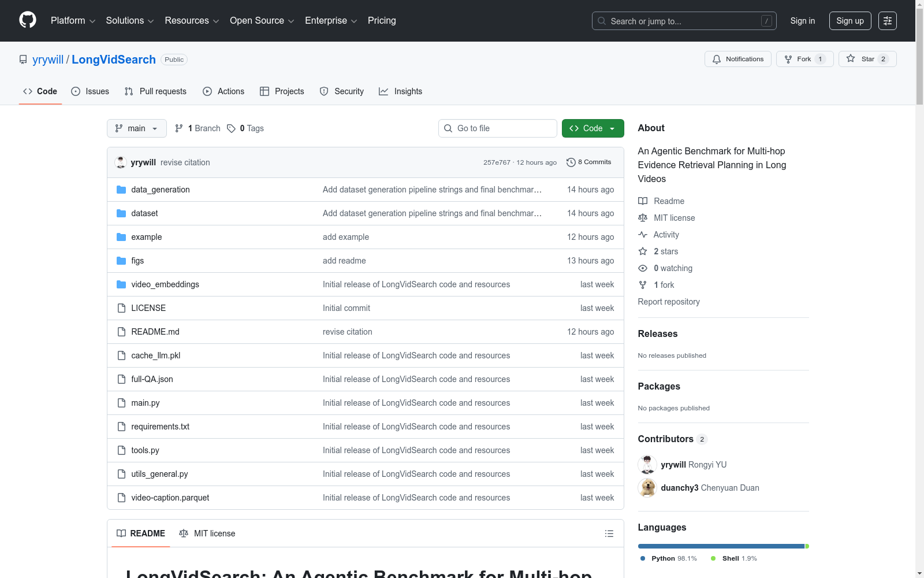Click the Notifications bell button
The image size is (924, 578).
tap(738, 59)
